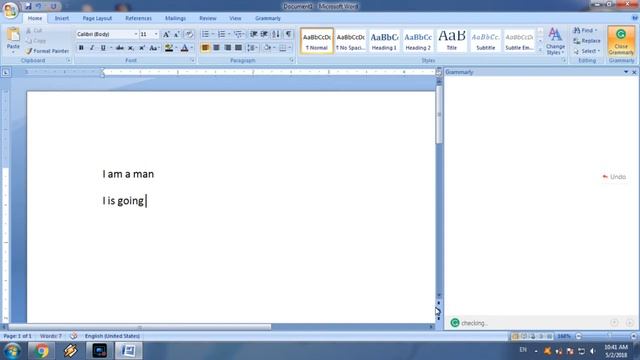This screenshot has height=360, width=640.
Task: Open line spacing options
Action: (x=251, y=48)
